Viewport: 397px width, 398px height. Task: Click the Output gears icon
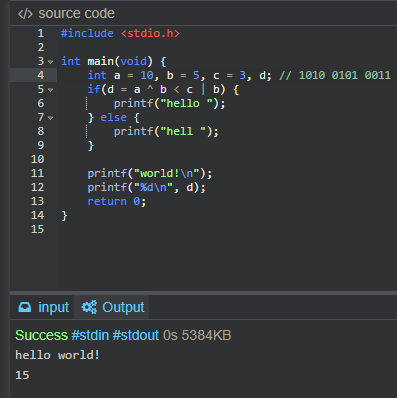[89, 307]
